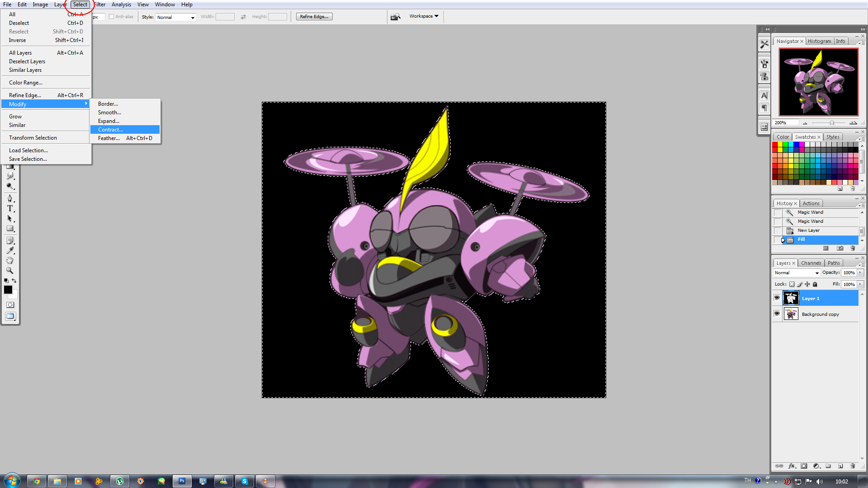This screenshot has height=488, width=868.
Task: Change the screen mode
Action: 10,316
